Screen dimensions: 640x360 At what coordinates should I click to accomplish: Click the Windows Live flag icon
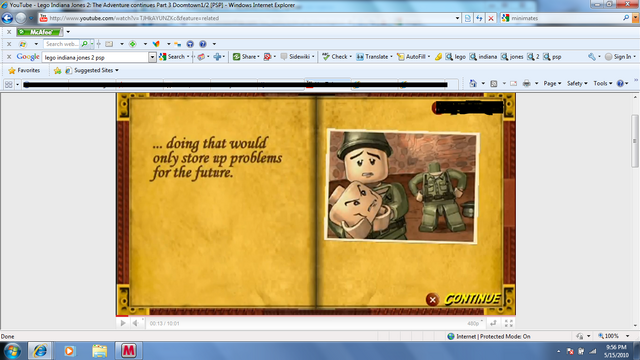coord(23,44)
